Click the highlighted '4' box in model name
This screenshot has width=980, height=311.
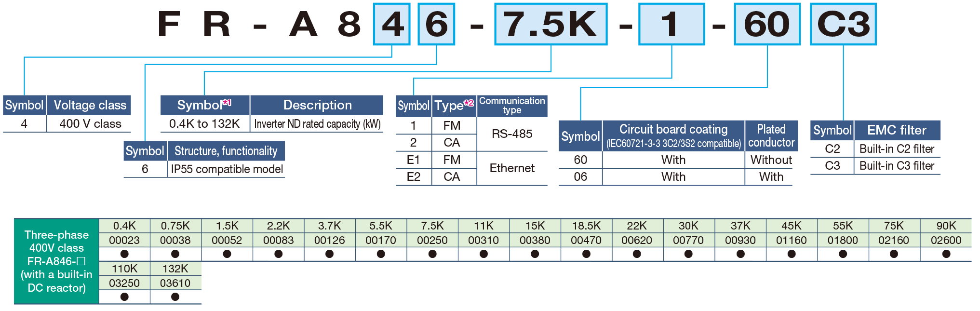point(391,24)
